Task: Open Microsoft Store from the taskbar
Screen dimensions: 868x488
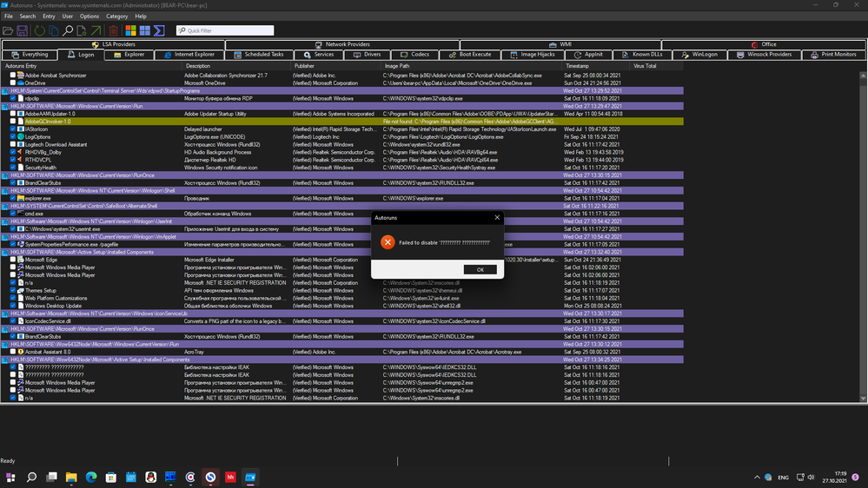Action: tap(111, 477)
